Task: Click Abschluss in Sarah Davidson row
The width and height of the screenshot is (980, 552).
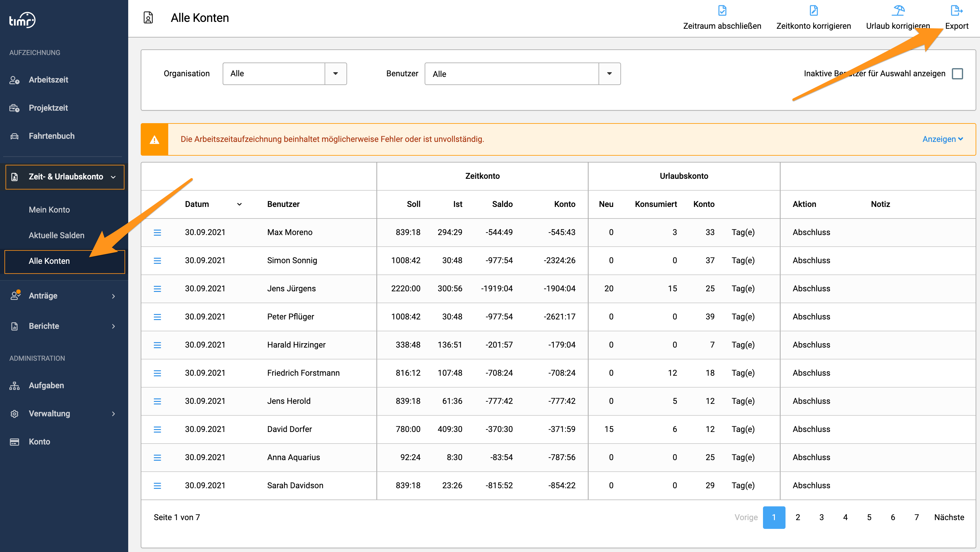Action: [x=811, y=485]
